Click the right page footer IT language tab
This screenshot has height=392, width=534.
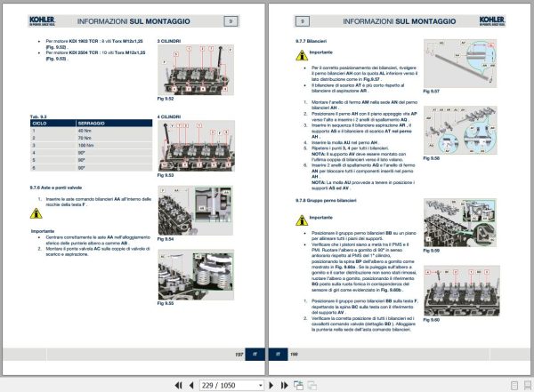pyautogui.click(x=279, y=355)
